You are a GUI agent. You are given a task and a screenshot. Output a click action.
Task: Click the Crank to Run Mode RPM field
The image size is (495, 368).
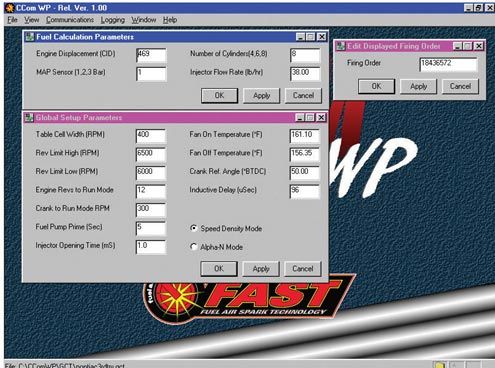(x=151, y=210)
